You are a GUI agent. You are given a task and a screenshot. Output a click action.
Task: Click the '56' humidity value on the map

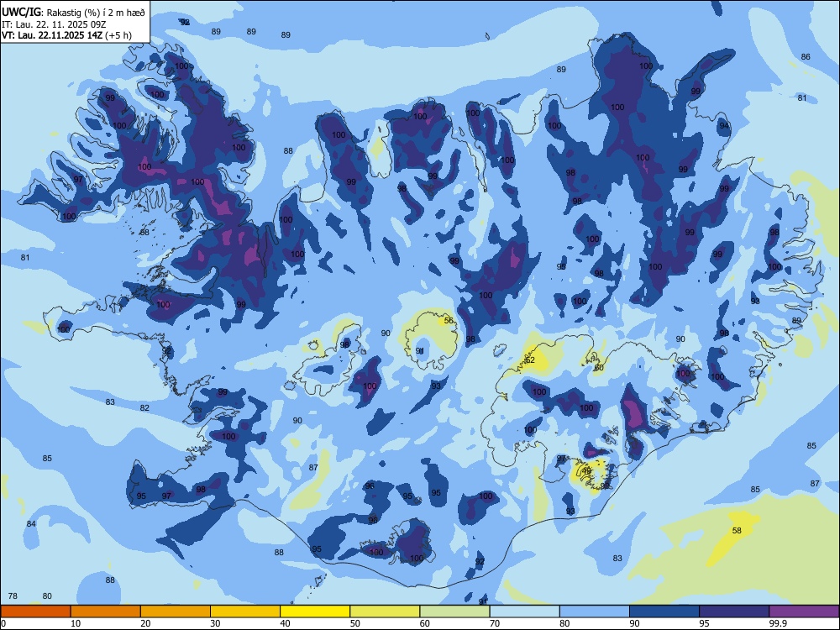(449, 320)
